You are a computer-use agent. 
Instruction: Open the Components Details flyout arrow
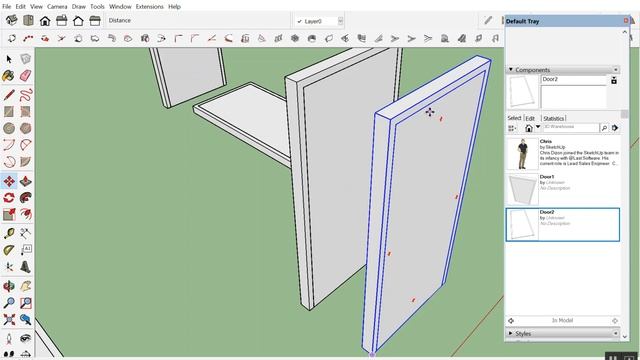[615, 128]
